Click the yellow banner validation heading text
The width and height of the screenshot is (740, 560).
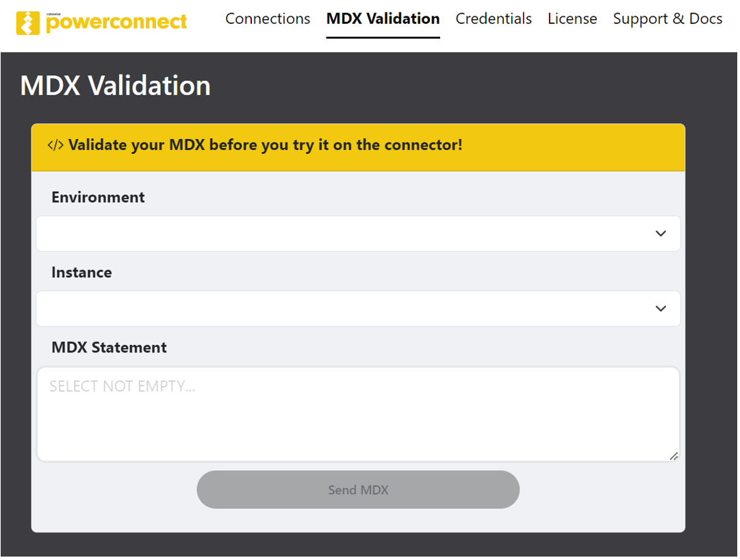pyautogui.click(x=265, y=145)
